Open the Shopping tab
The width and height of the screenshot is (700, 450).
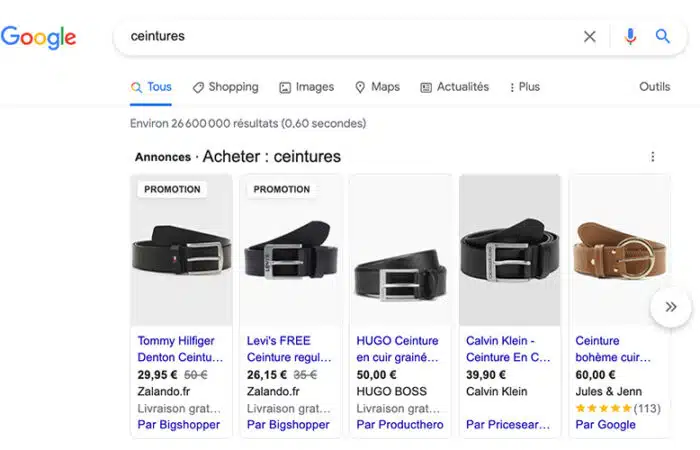tap(225, 87)
